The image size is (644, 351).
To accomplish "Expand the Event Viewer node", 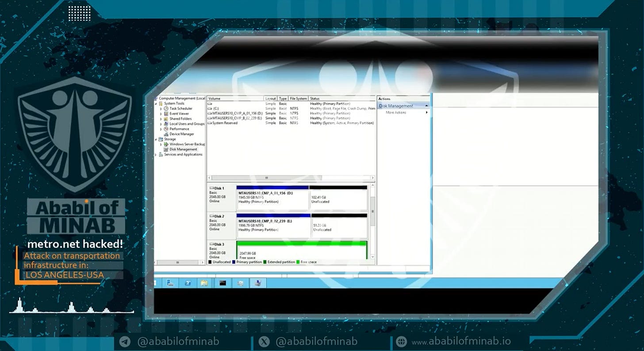I will coord(161,114).
